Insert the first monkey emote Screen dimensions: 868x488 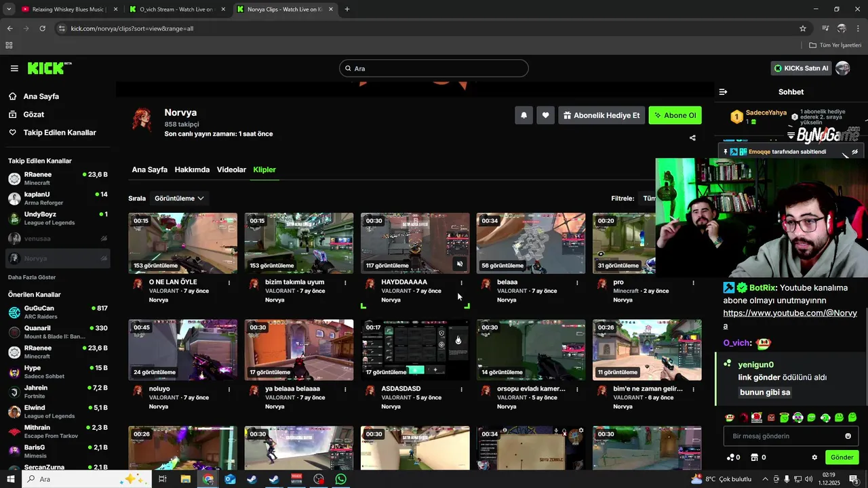coord(730,418)
